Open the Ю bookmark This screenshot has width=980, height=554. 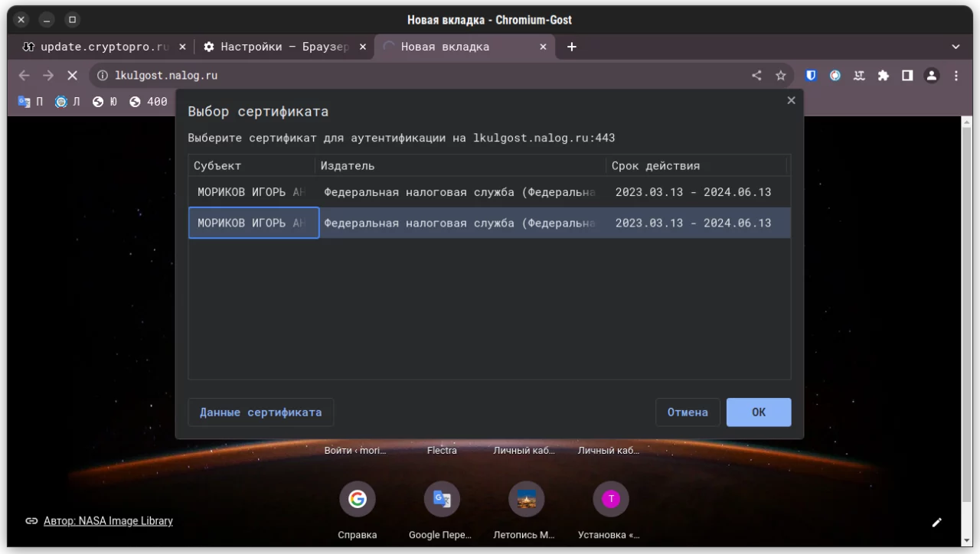[x=105, y=101]
